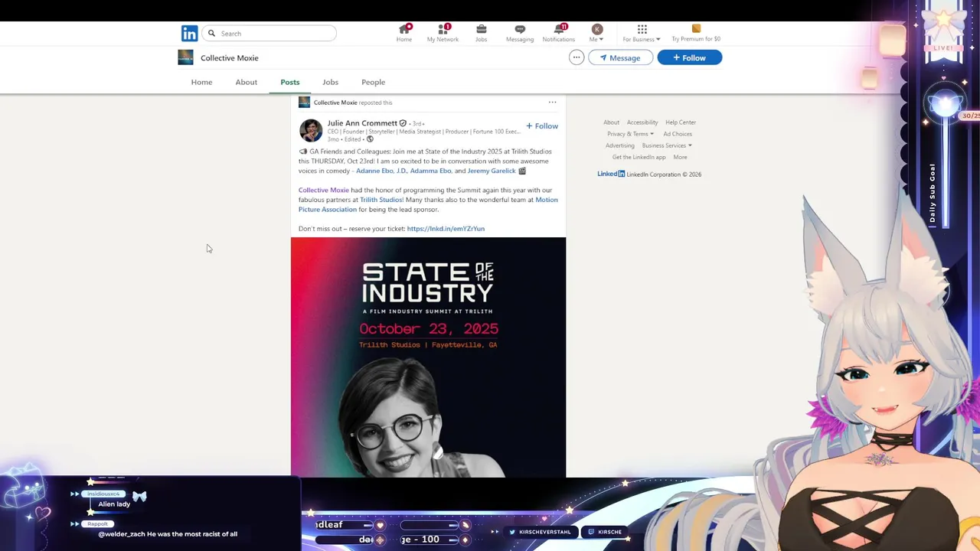Open company more options ellipsis button

577,57
